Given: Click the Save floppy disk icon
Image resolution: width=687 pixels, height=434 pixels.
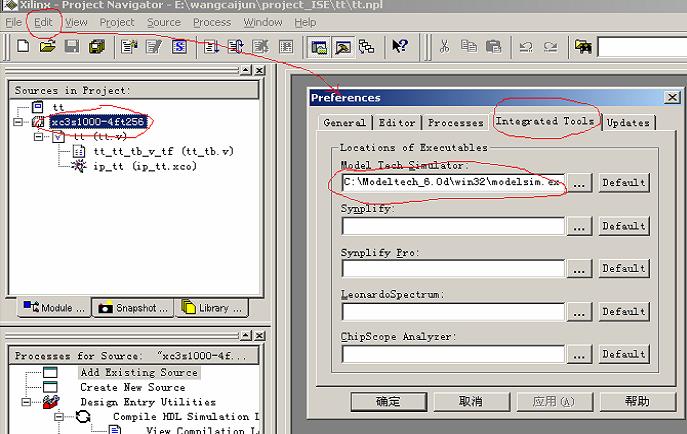Looking at the screenshot, I should (72, 46).
